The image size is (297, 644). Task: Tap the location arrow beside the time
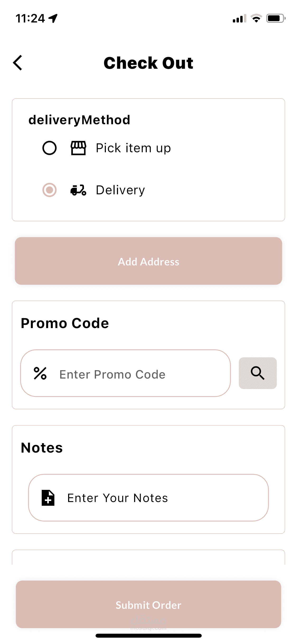pyautogui.click(x=53, y=19)
